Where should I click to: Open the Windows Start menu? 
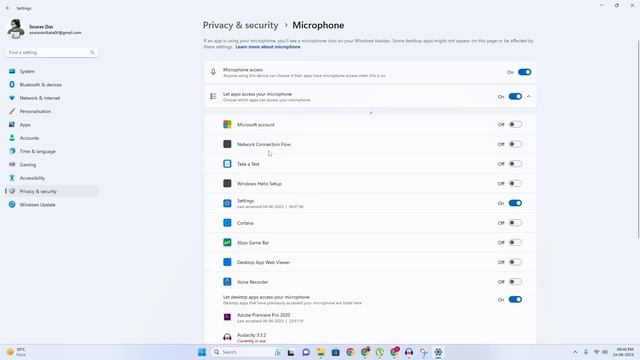pos(202,352)
